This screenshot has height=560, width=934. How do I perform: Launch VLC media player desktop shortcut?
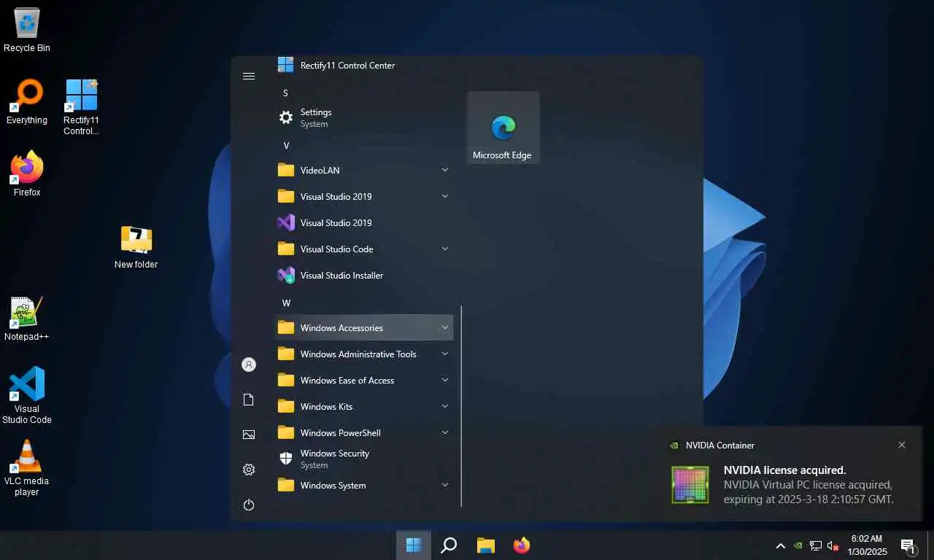coord(27,467)
